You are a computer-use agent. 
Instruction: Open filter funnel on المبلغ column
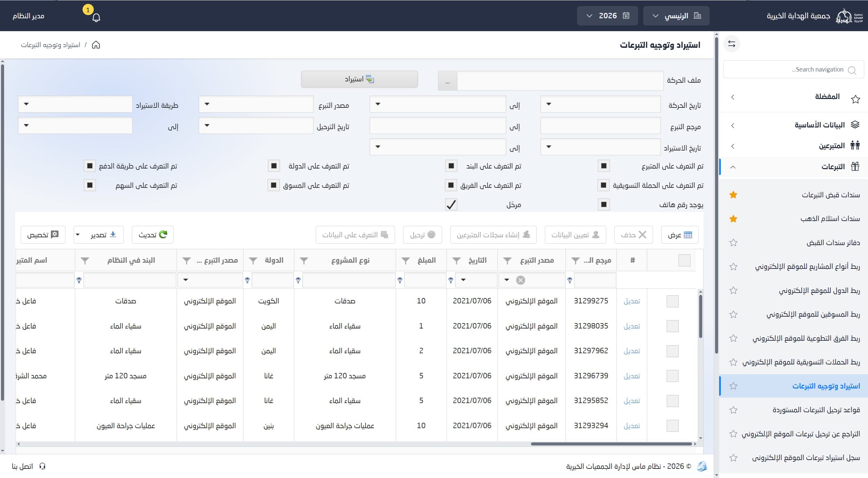pos(406,260)
